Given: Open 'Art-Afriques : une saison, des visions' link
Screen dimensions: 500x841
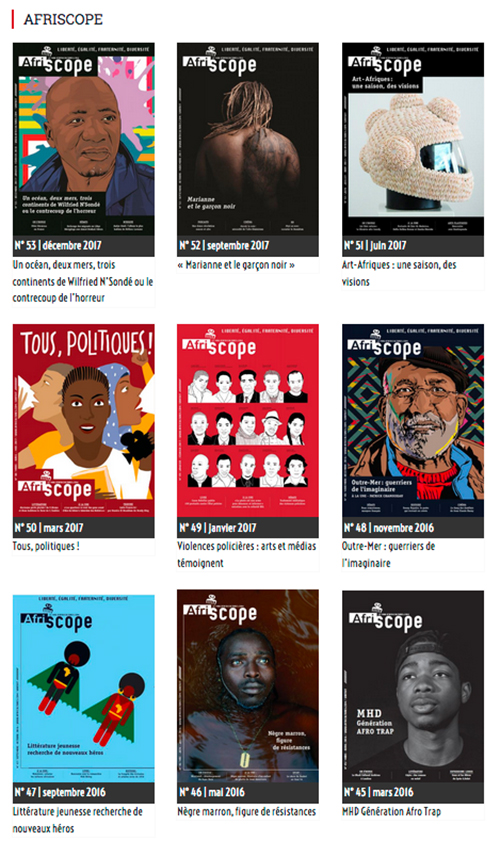Looking at the screenshot, I should 399,273.
